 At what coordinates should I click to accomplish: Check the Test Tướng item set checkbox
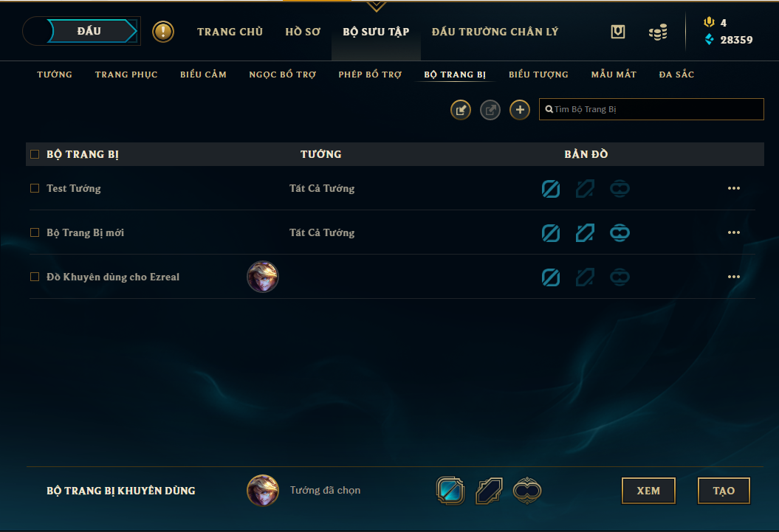pos(35,188)
